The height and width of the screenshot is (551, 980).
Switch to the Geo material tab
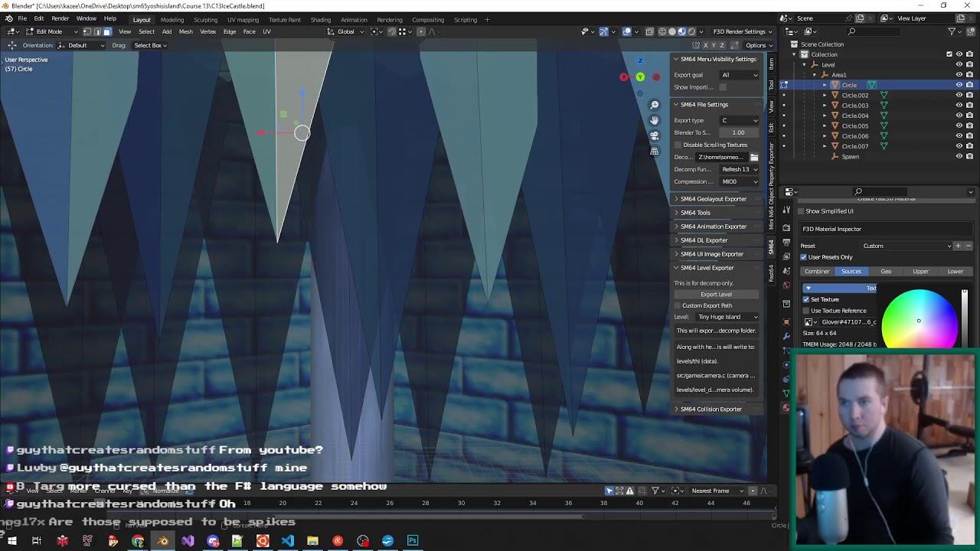pos(886,271)
